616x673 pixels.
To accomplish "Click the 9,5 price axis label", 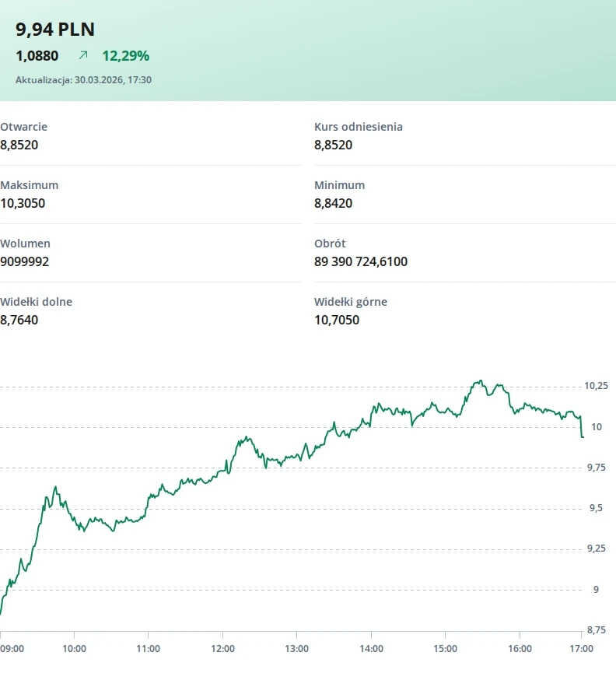I will tap(595, 508).
